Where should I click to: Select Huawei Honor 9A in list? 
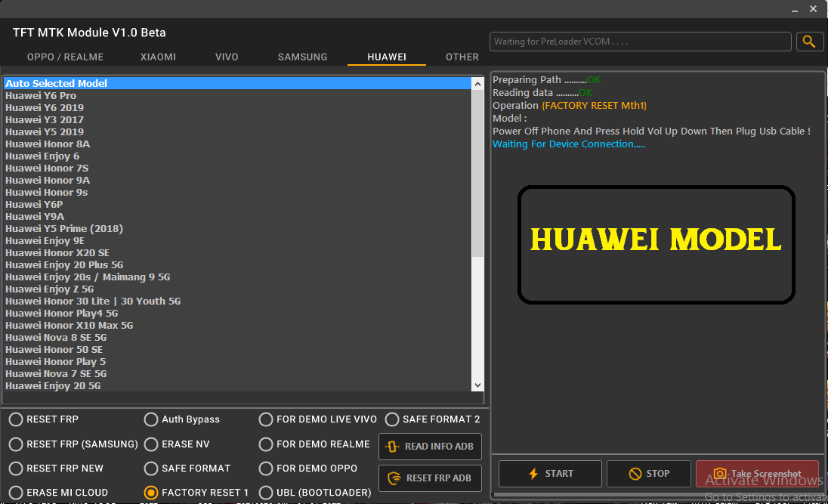(x=237, y=181)
